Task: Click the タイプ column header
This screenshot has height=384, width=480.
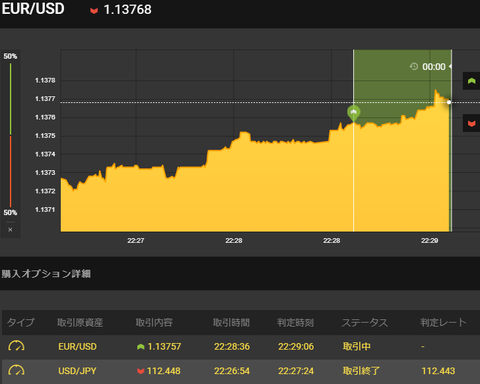Action: (x=21, y=322)
